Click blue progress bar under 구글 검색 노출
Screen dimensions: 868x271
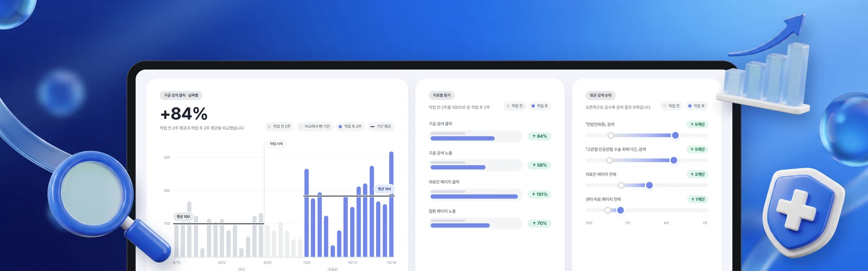(458, 168)
